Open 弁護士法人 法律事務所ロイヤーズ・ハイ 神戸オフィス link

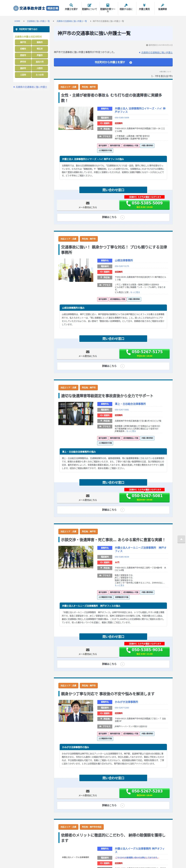pyautogui.click(x=140, y=110)
